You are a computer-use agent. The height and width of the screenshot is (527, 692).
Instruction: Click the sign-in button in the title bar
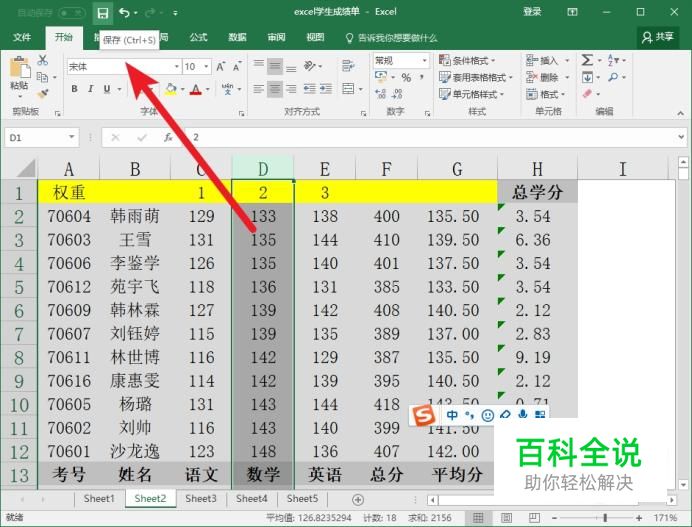532,12
